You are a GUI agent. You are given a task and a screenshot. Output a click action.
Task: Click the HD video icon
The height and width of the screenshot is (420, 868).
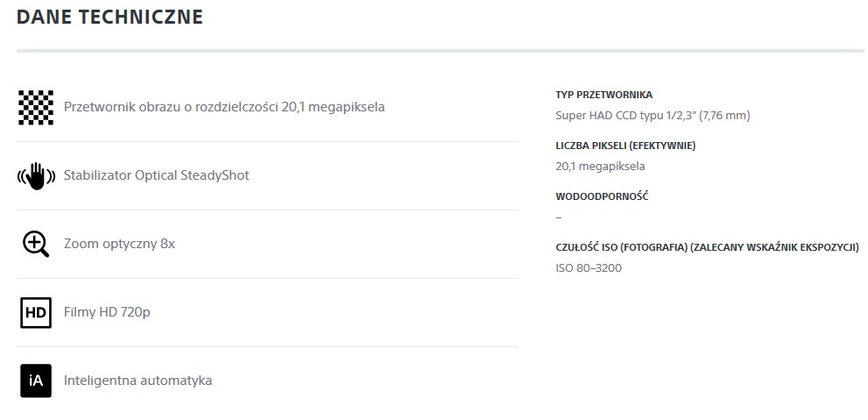coord(36,312)
